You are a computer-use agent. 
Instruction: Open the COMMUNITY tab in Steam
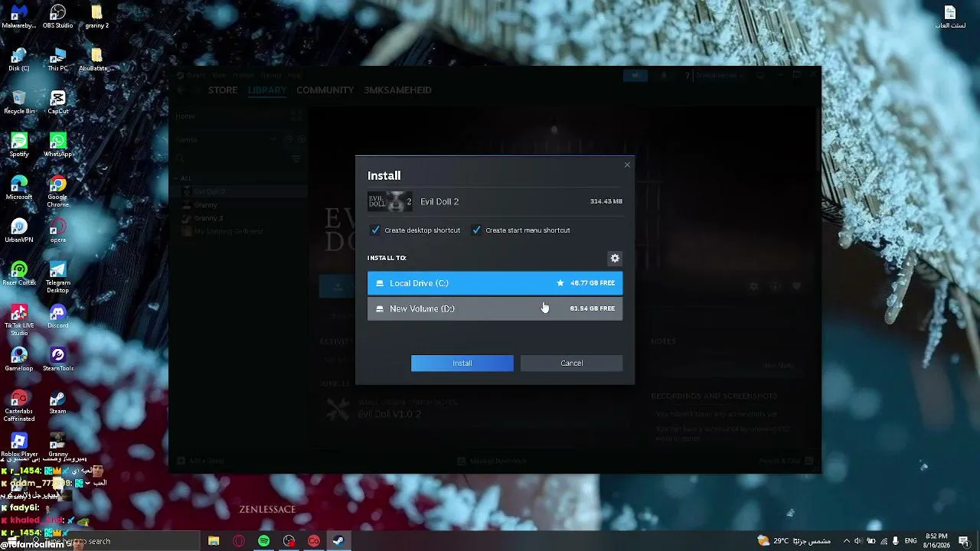pyautogui.click(x=325, y=90)
